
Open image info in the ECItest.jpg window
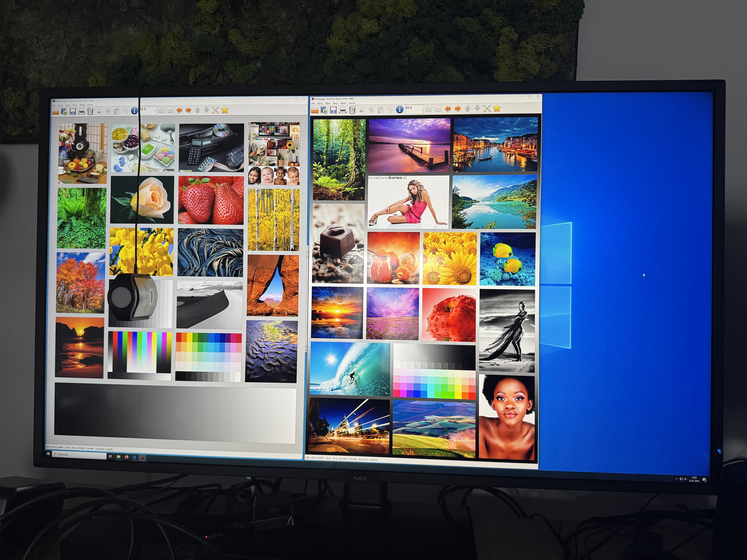[x=400, y=109]
